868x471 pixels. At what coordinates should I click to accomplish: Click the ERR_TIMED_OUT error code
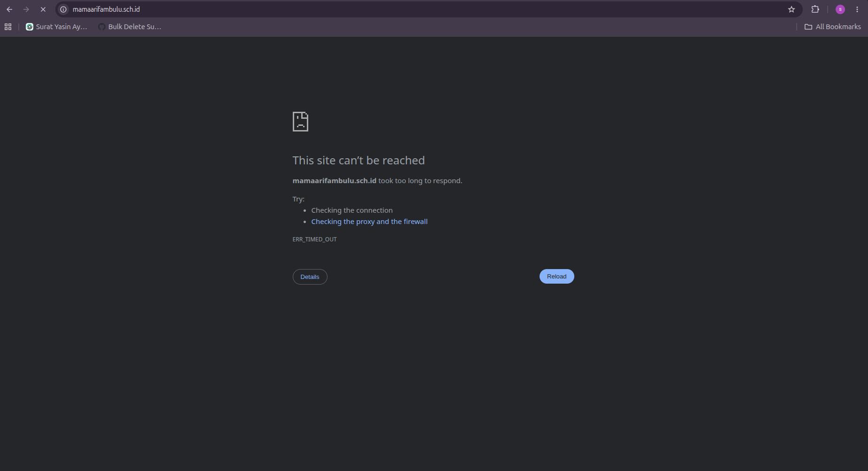[x=314, y=239]
